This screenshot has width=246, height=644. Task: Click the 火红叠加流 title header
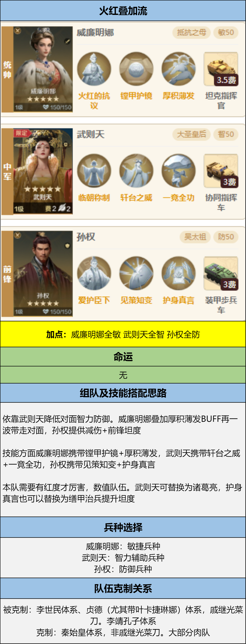(x=123, y=11)
